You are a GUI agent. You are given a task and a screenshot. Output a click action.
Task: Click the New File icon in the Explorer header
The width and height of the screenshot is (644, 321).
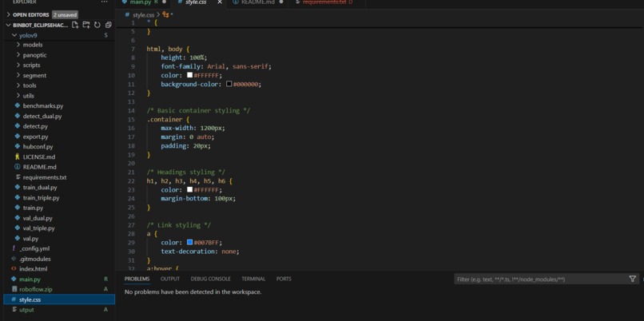point(75,25)
